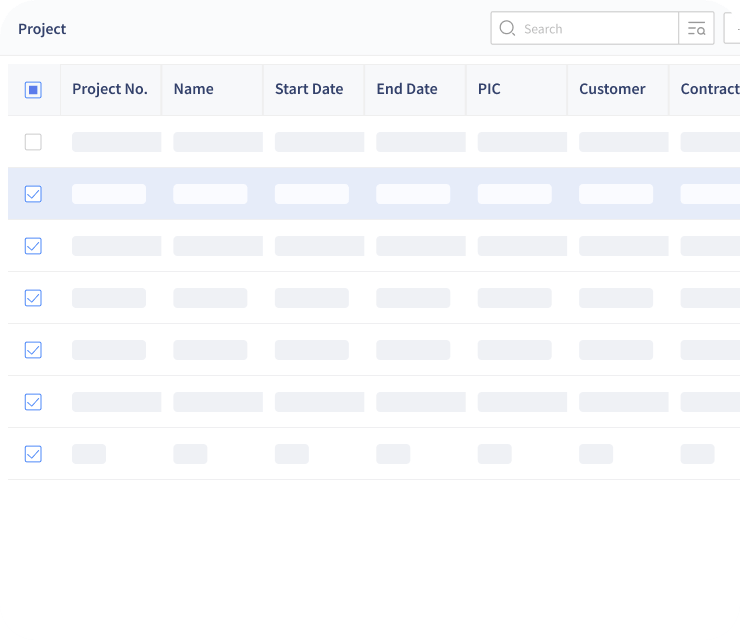This screenshot has height=640, width=740.
Task: Open the advanced search filter icon
Action: point(696,28)
